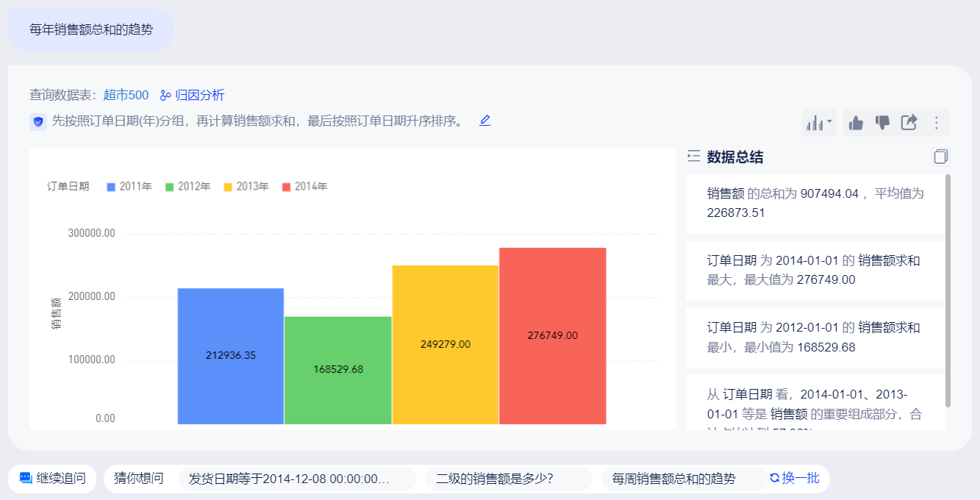Hide the 2014年 legend series
The height and width of the screenshot is (500, 980).
(304, 187)
